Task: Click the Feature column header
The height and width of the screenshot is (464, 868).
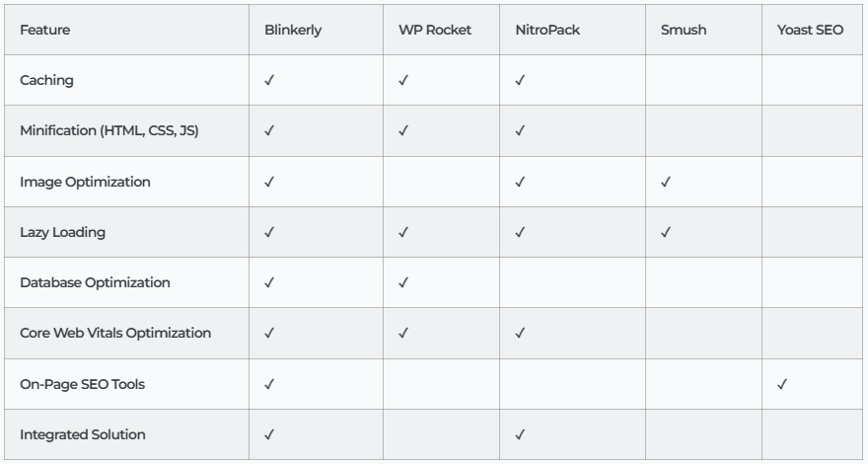Action: click(x=45, y=31)
